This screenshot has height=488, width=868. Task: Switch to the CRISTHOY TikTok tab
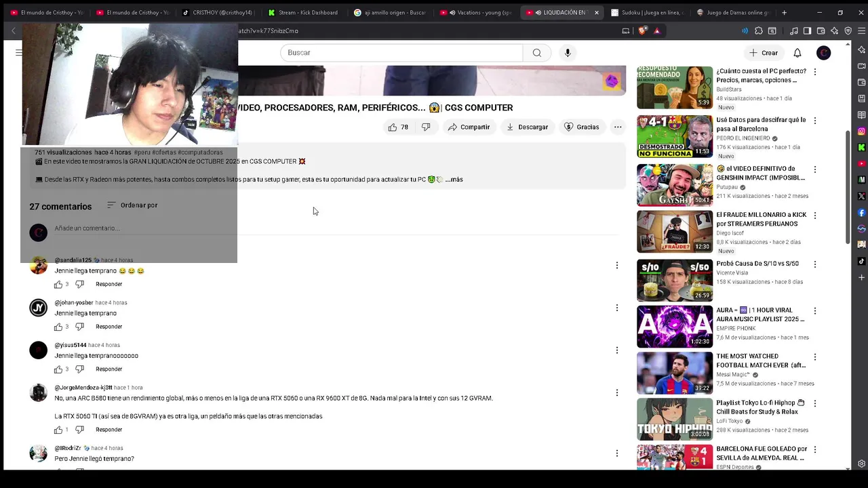[217, 12]
